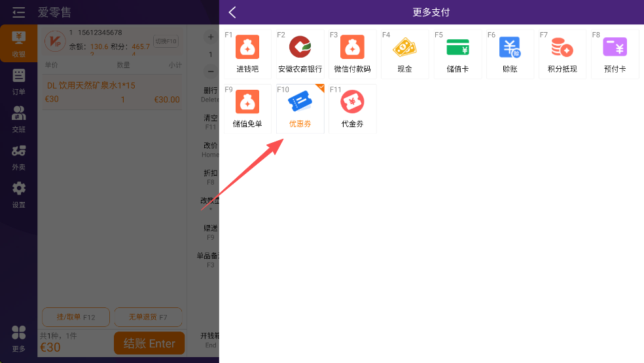Image resolution: width=644 pixels, height=363 pixels.
Task: Switch to the 订单 orders tab
Action: tap(19, 82)
